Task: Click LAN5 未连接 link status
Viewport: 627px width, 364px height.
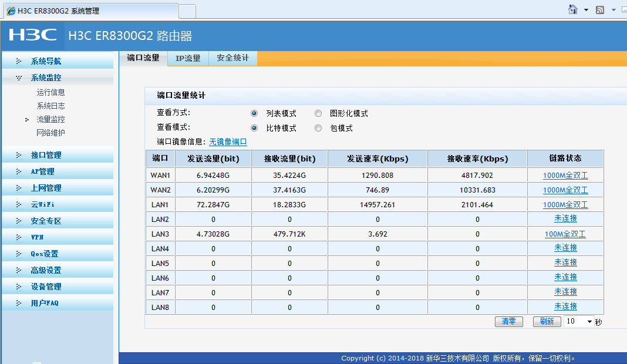Action: pos(565,262)
